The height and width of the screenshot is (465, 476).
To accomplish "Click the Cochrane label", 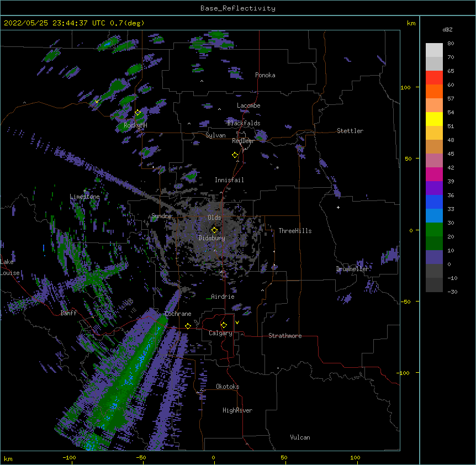I will click(178, 314).
